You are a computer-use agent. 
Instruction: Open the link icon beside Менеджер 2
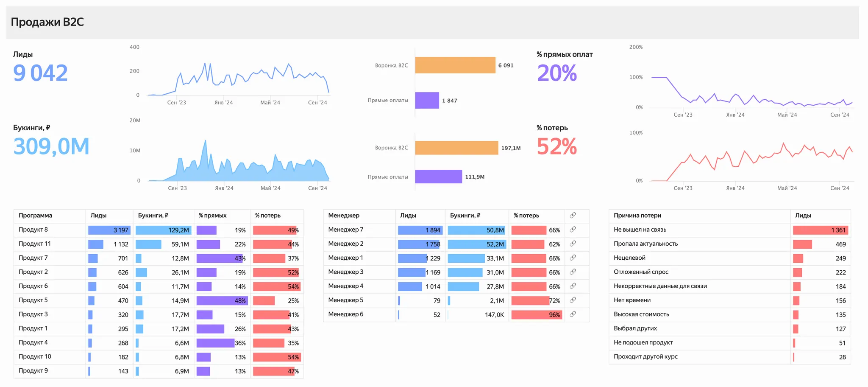tap(573, 244)
